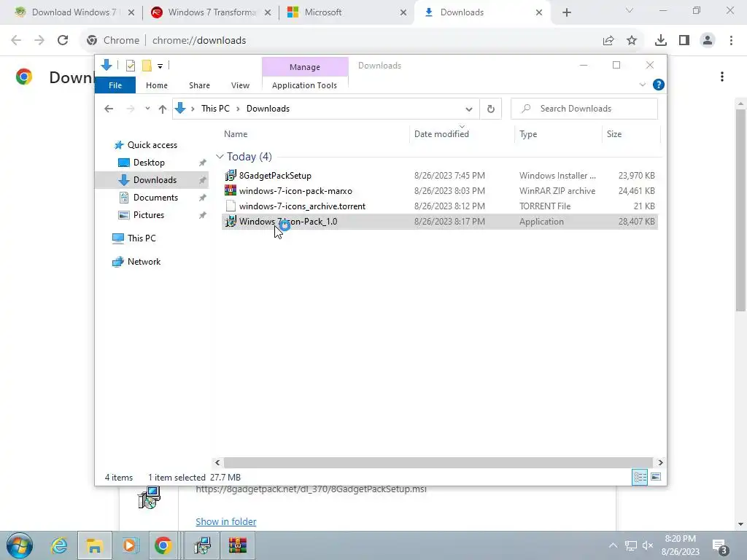Open the recent locations dropdown arrow
The width and height of the screenshot is (747, 560).
click(147, 109)
